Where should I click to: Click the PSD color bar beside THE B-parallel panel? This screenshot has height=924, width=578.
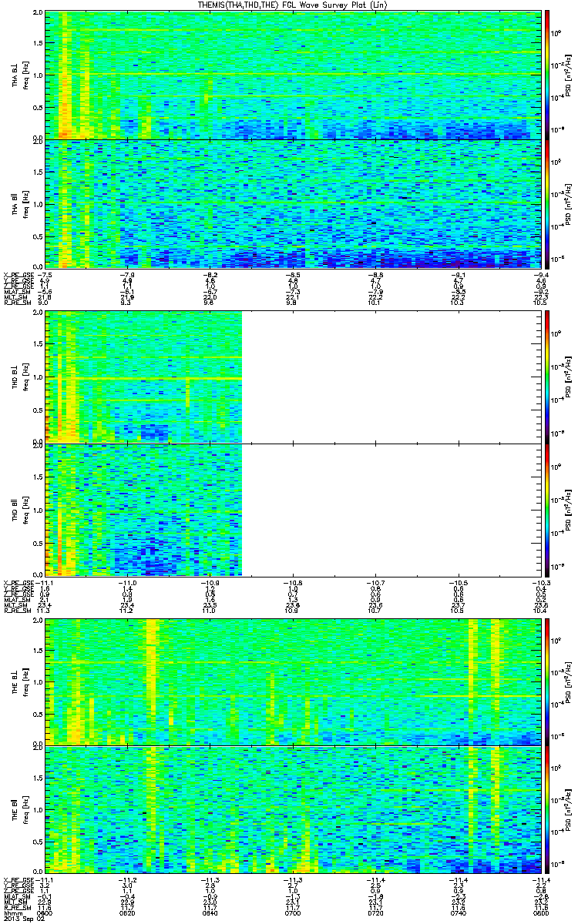click(x=547, y=808)
